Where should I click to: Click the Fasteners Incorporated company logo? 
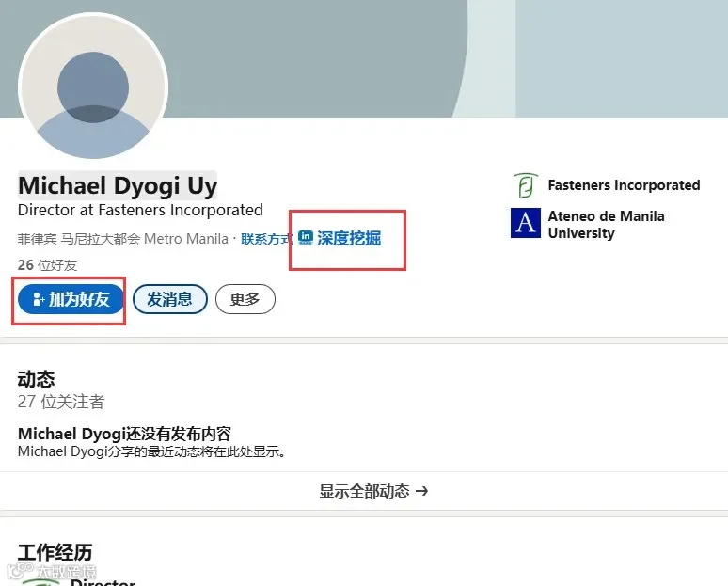(526, 185)
